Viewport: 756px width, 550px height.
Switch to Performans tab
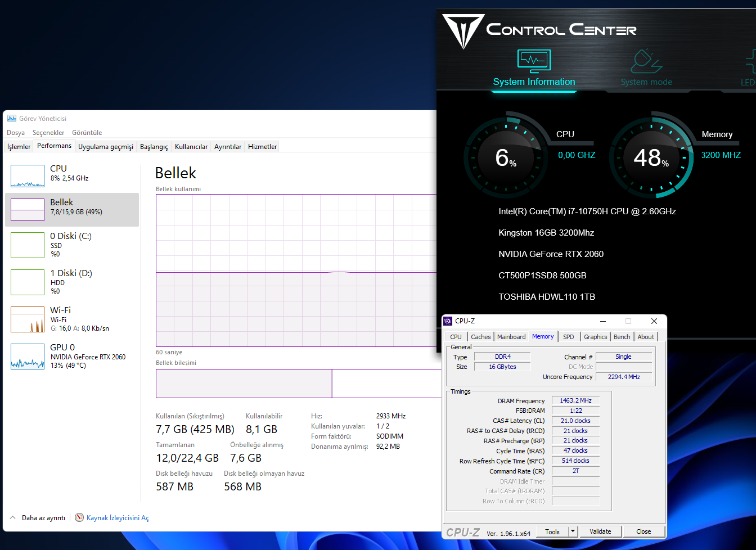55,146
